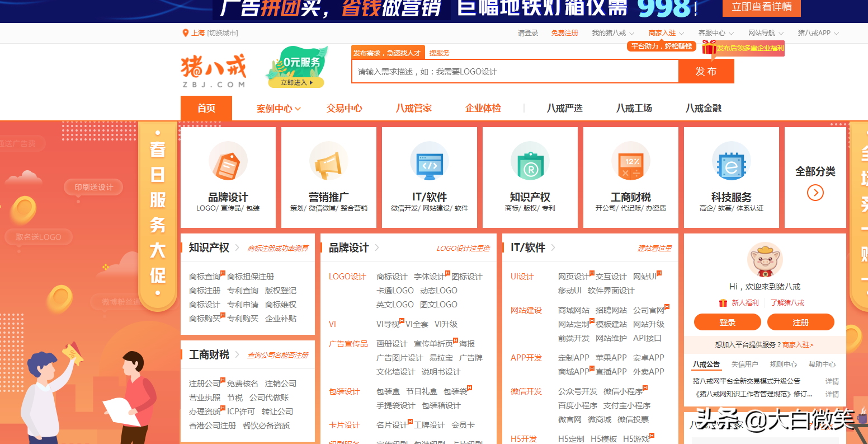Click the 登录 button in welcome panel
Screen dimensions: 868x444
click(x=727, y=322)
